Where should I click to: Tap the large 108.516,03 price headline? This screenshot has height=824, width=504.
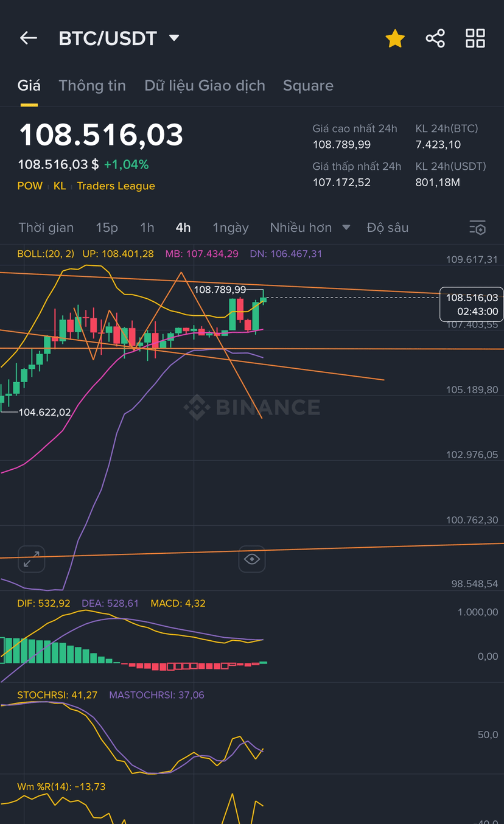pyautogui.click(x=101, y=135)
